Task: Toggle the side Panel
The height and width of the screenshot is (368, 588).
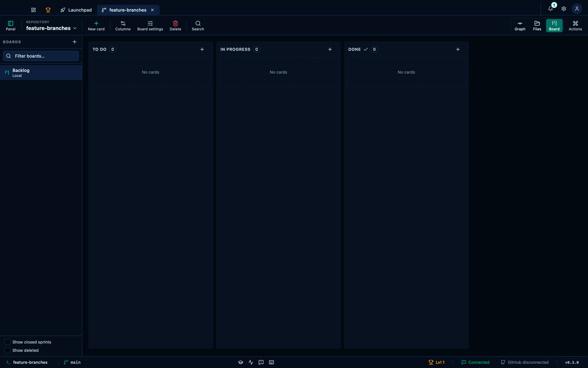Action: (x=11, y=26)
